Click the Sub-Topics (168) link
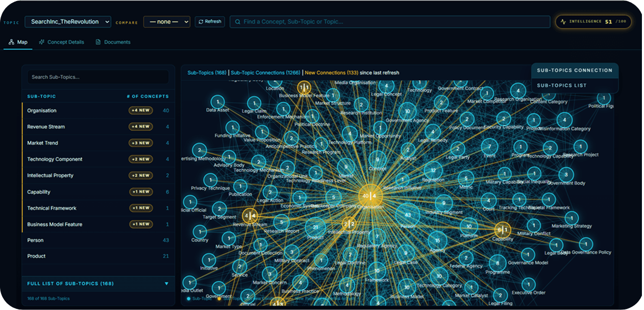The height and width of the screenshot is (310, 644). 207,73
